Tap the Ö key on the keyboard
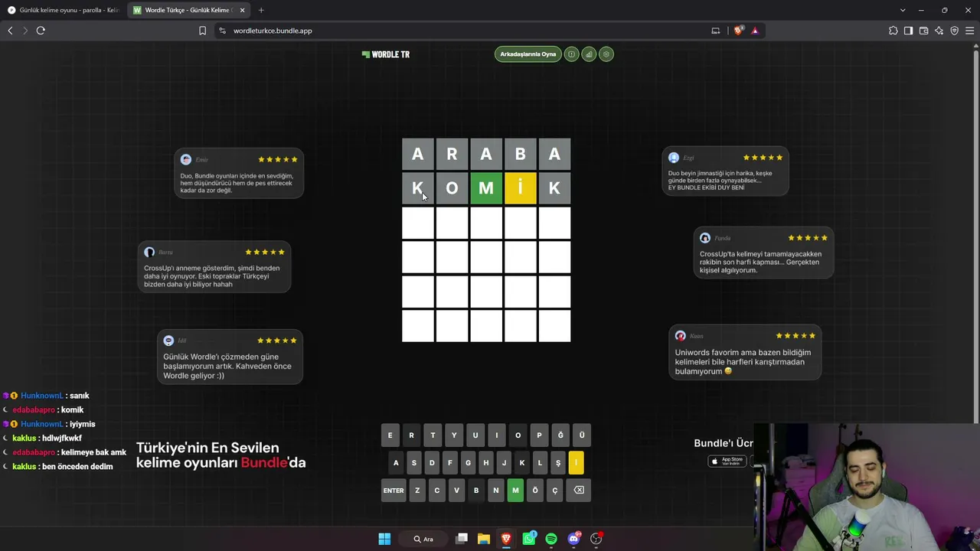Screen dimensions: 980x551 click(535, 491)
